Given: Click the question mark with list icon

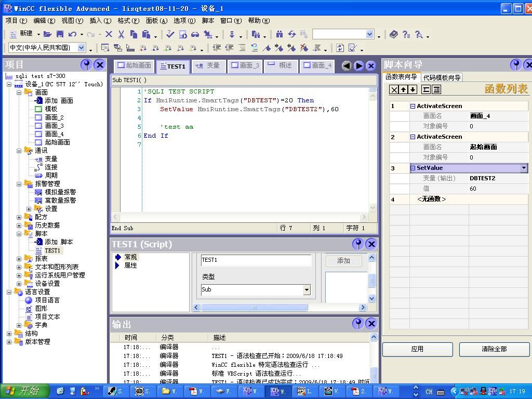Looking at the screenshot, I should [406, 34].
